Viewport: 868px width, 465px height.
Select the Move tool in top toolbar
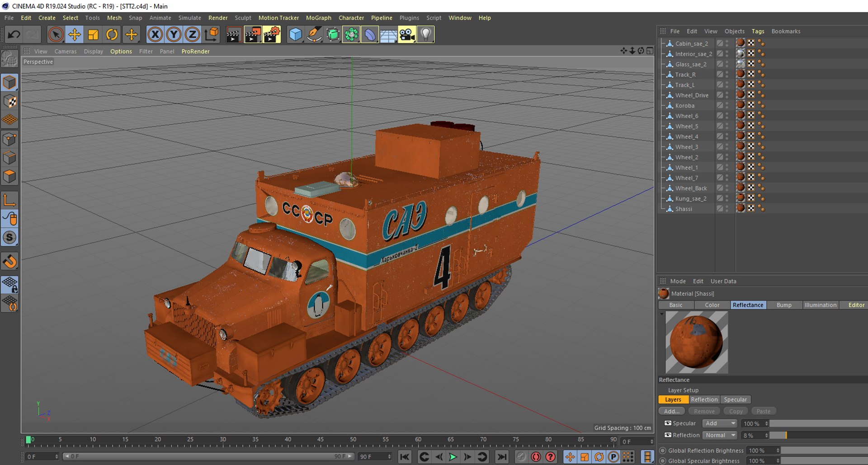pyautogui.click(x=75, y=35)
